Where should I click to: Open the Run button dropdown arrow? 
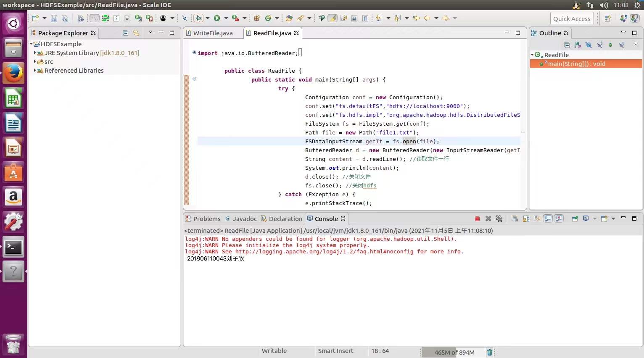click(x=226, y=18)
